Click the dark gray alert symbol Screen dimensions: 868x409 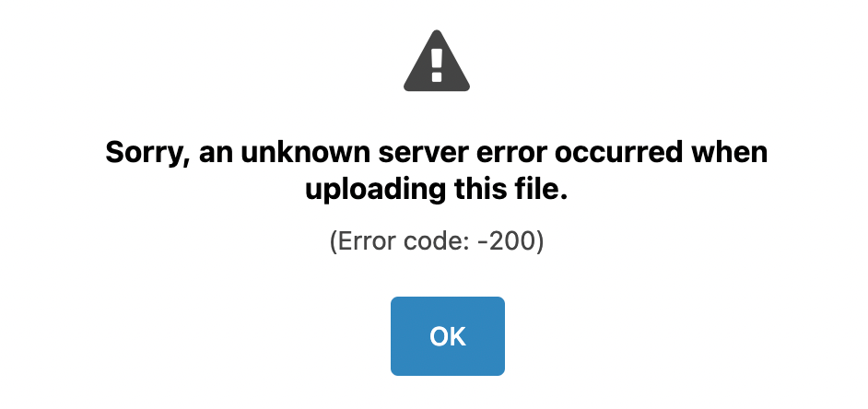(x=437, y=61)
